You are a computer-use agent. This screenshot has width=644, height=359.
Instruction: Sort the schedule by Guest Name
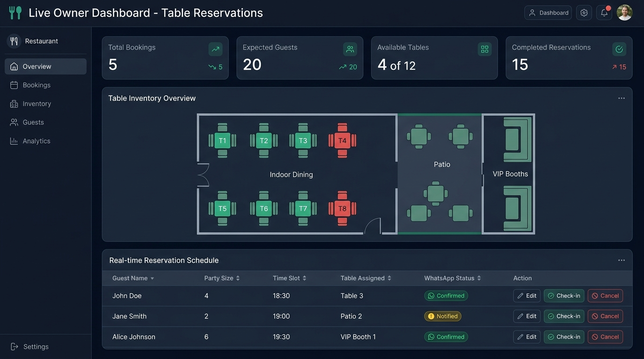(133, 278)
